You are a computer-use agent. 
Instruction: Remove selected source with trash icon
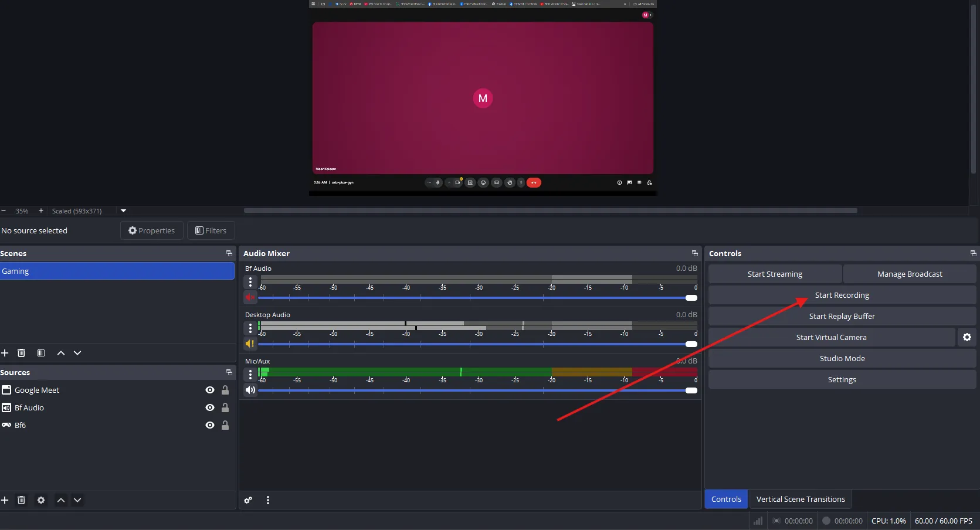pyautogui.click(x=22, y=500)
